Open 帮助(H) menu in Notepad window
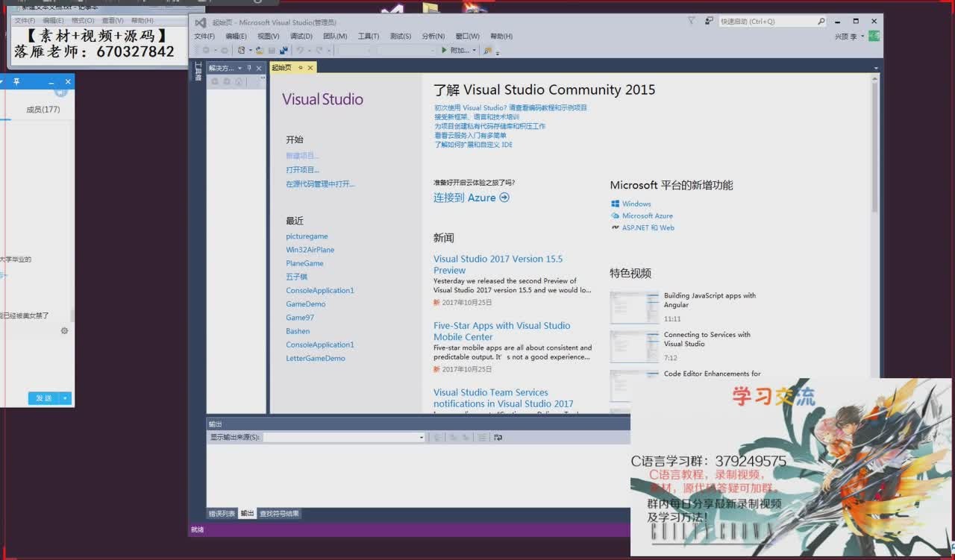The height and width of the screenshot is (560, 955). (x=142, y=20)
